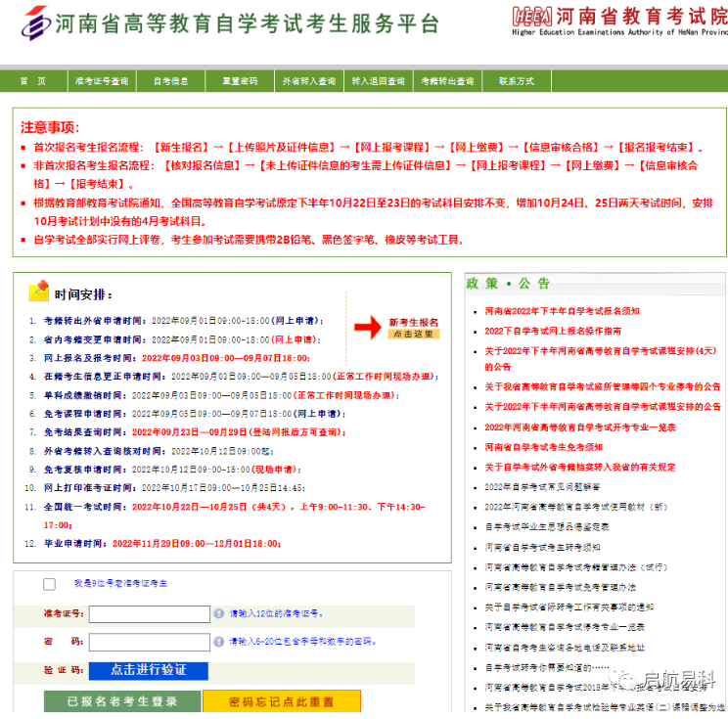Open 关于自学考试外省考籍档案转入我省的有关规定

pos(580,467)
